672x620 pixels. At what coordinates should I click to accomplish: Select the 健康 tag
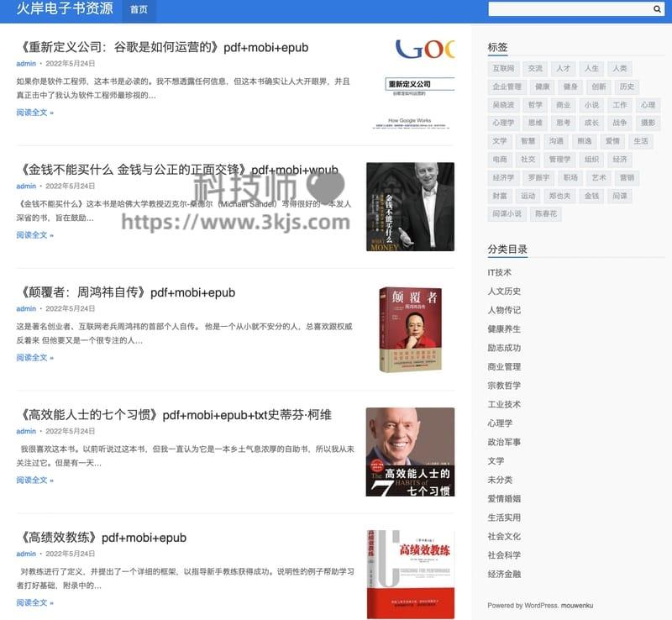click(542, 87)
